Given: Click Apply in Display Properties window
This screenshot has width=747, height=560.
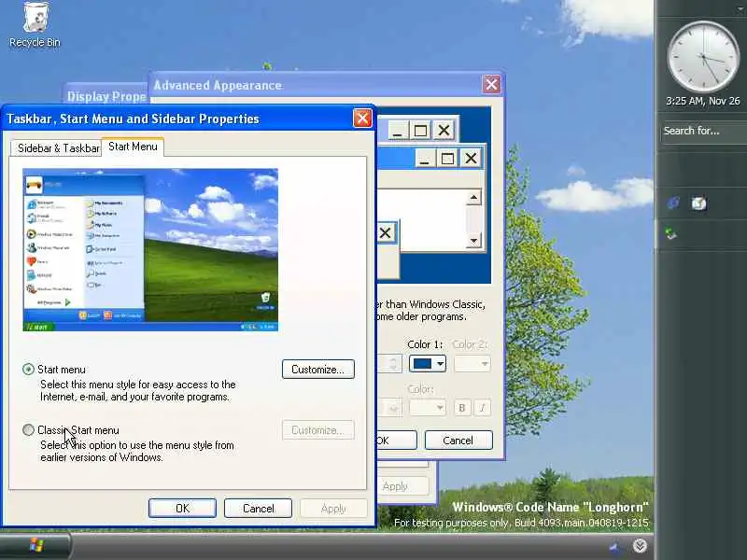Looking at the screenshot, I should [x=403, y=486].
